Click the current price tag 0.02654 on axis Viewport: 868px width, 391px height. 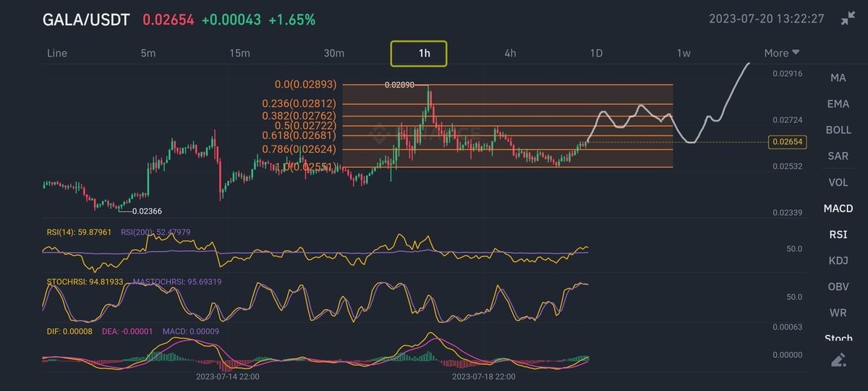[x=788, y=142]
